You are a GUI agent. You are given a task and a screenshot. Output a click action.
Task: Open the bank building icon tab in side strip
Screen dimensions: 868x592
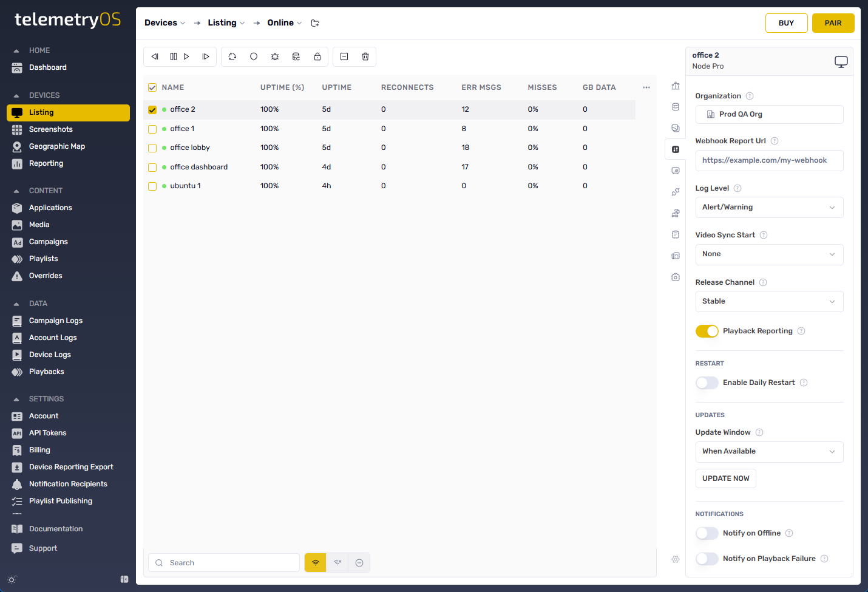[676, 86]
